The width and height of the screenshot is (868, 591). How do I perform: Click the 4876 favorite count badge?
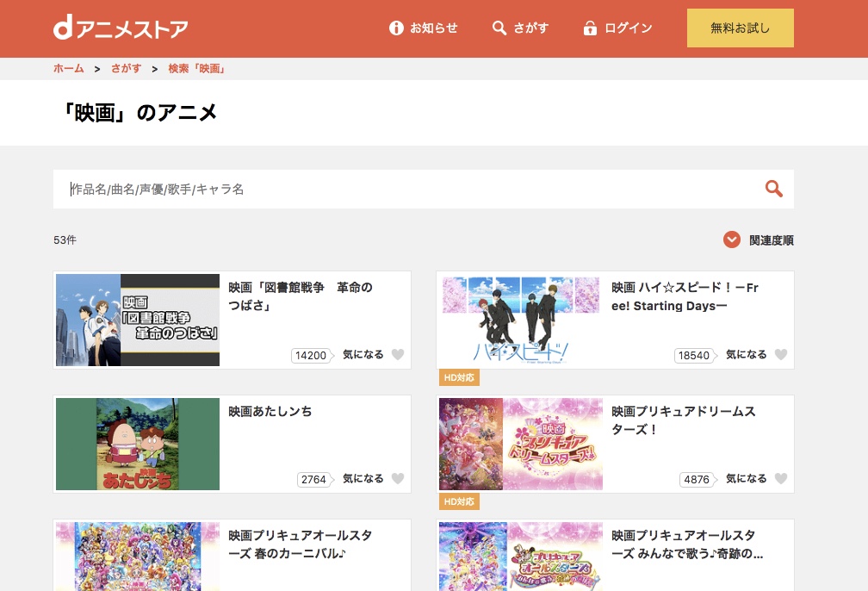(698, 480)
